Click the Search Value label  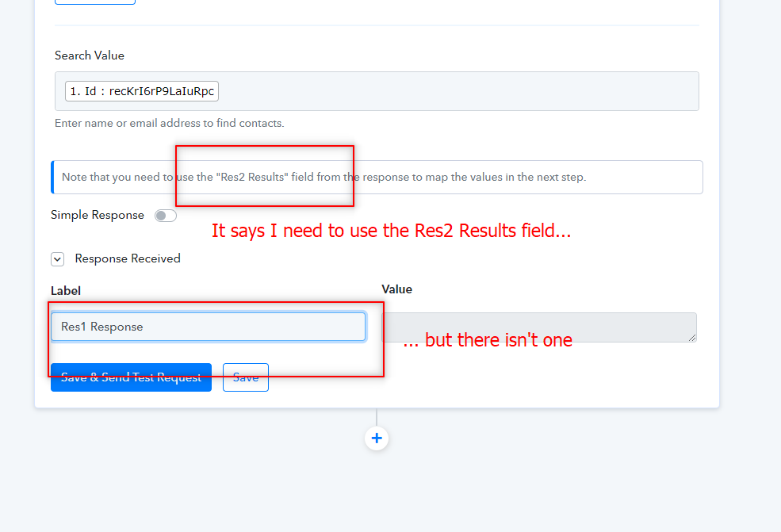[x=90, y=55]
